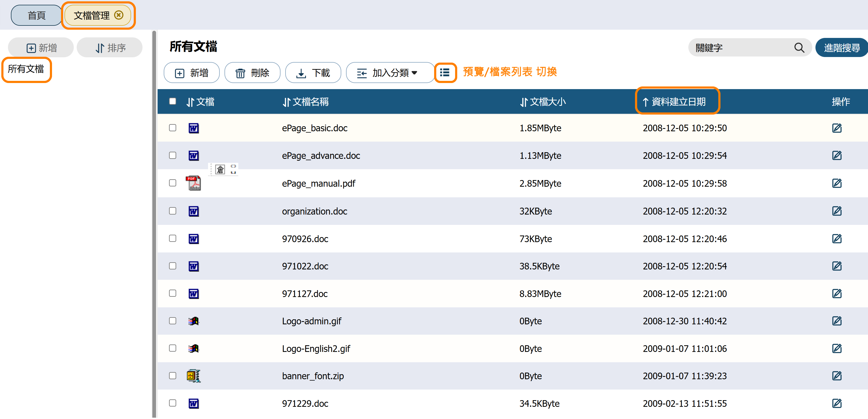Open edit icon for ePage_manual.pdf row

click(x=837, y=183)
